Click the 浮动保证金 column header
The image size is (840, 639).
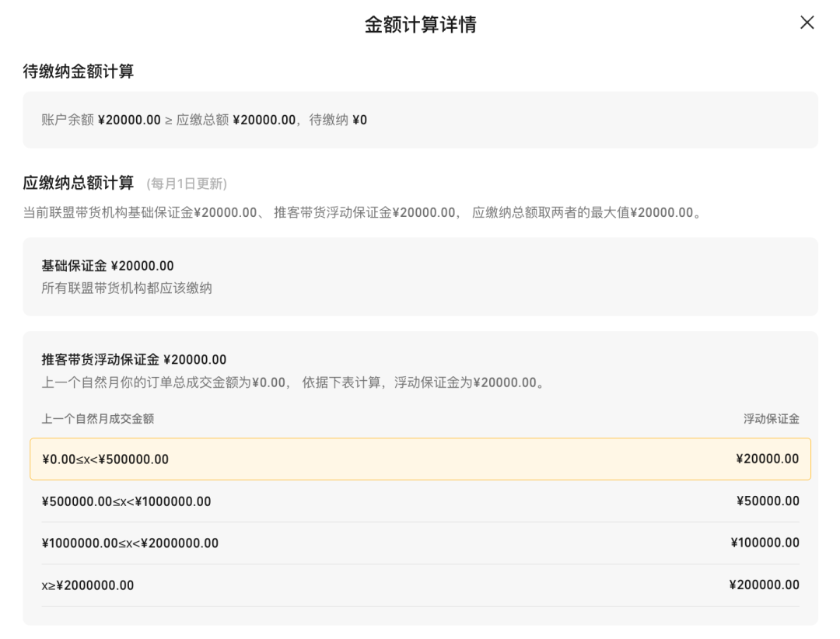coord(771,419)
